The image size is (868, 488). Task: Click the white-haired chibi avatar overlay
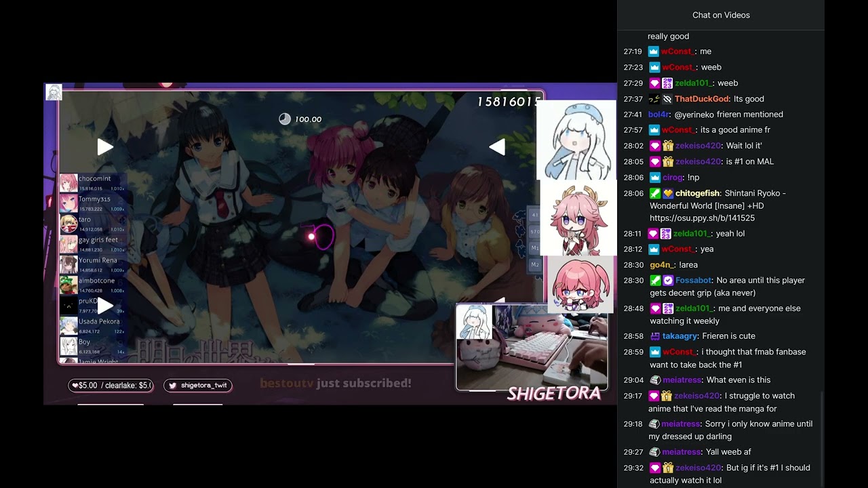point(576,140)
